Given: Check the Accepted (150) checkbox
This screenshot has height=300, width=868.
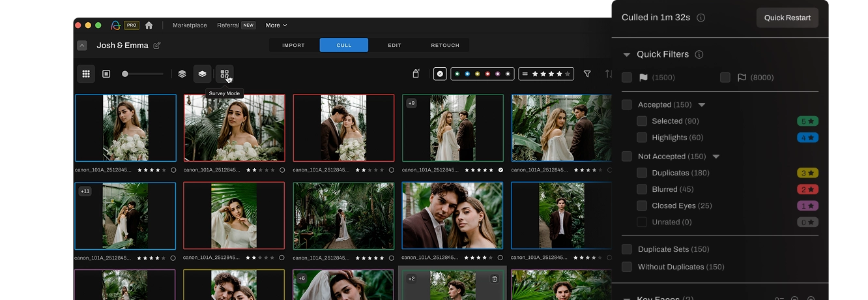Looking at the screenshot, I should 627,105.
